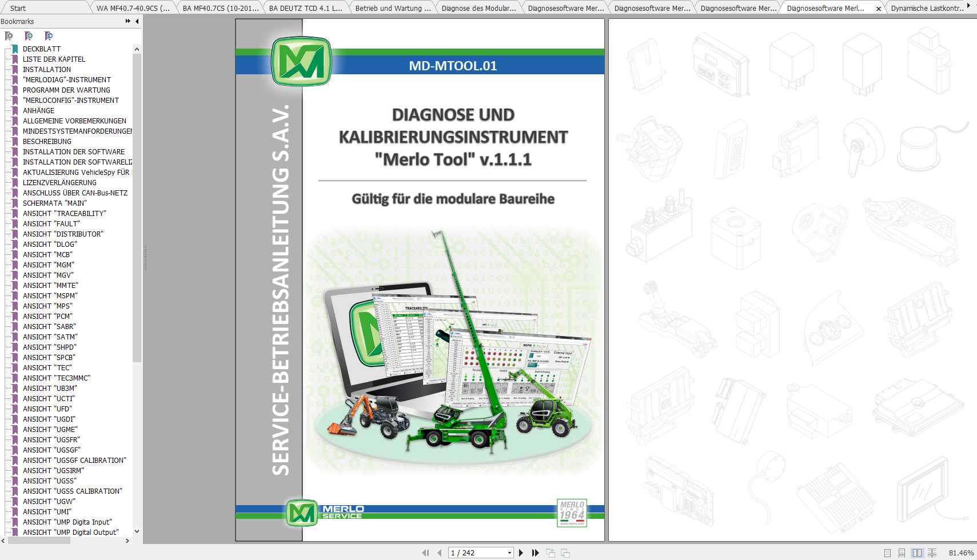Collapse the Bookmarks panel with left triangle
Screen dimensions: 977x560
click(137, 21)
